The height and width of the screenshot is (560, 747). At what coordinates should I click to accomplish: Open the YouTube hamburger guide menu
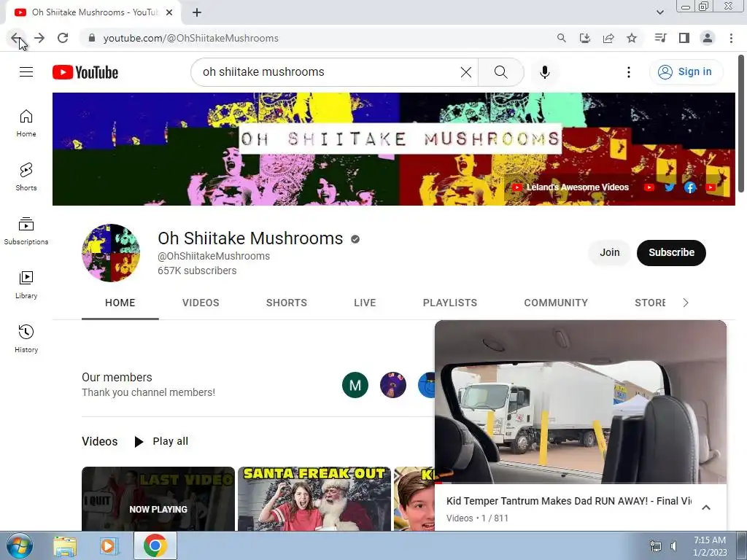click(26, 72)
